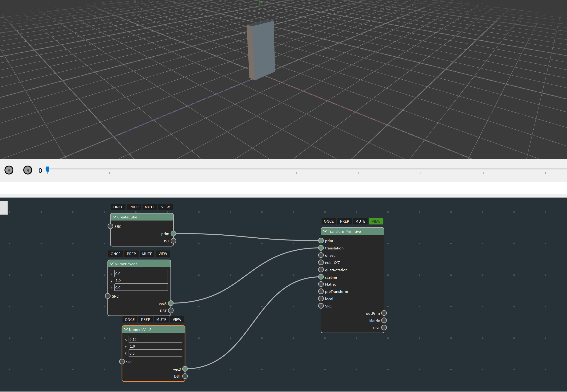Click the TransformPrimitive preTransform input socket
Image resolution: width=567 pixels, height=392 pixels.
321,291
